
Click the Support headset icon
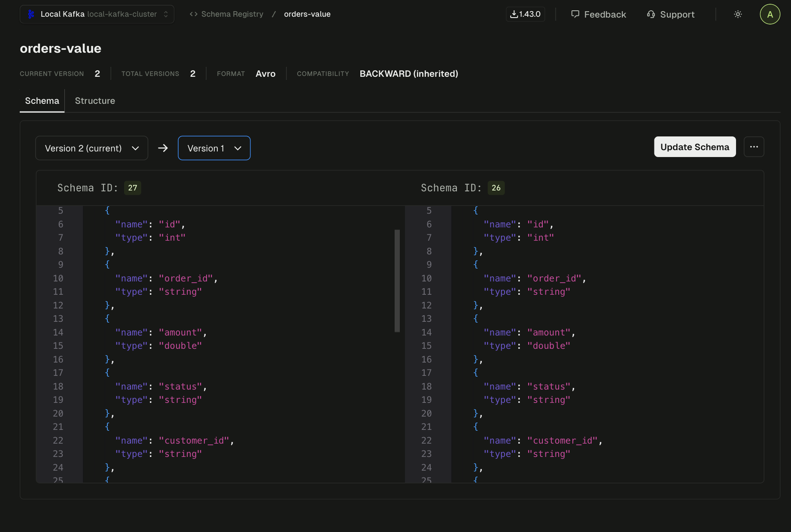tap(651, 14)
